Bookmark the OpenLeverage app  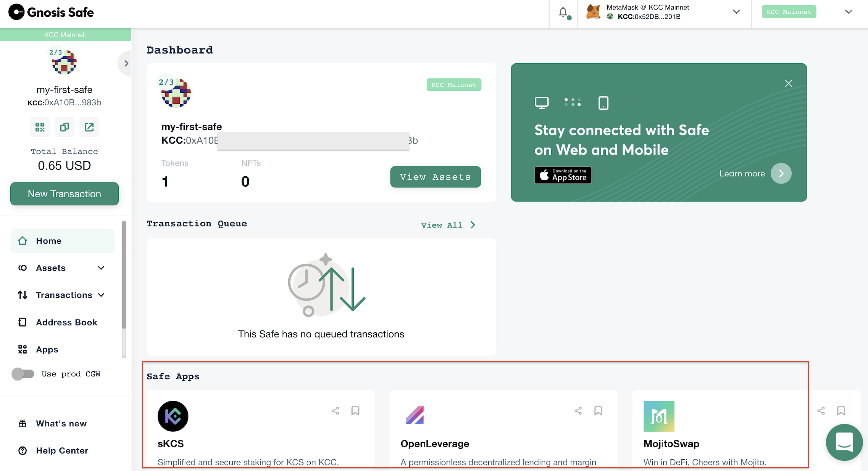click(x=598, y=411)
